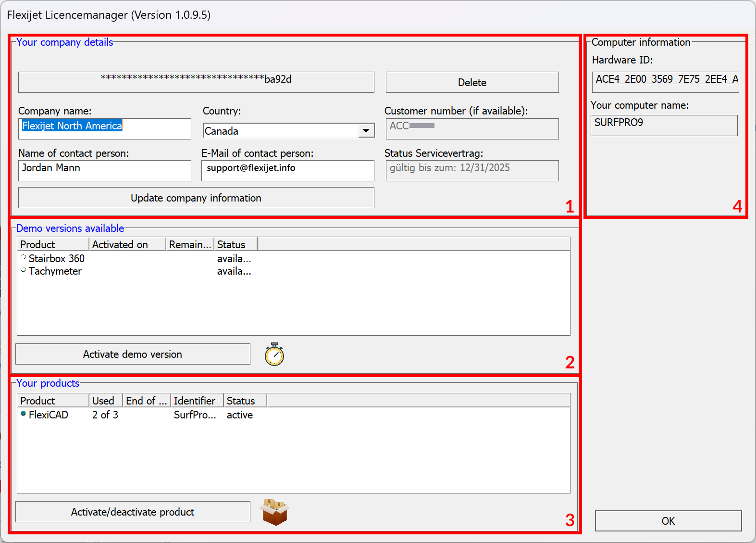Click the Stairbox 360 row bullet icon
Image resolution: width=756 pixels, height=543 pixels.
coord(23,257)
